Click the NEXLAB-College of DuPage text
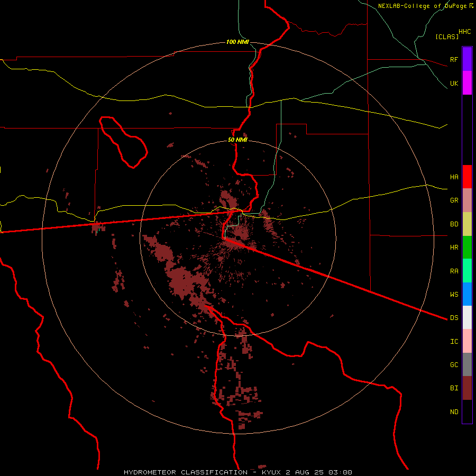This screenshot has width=476, height=476. 423,6
